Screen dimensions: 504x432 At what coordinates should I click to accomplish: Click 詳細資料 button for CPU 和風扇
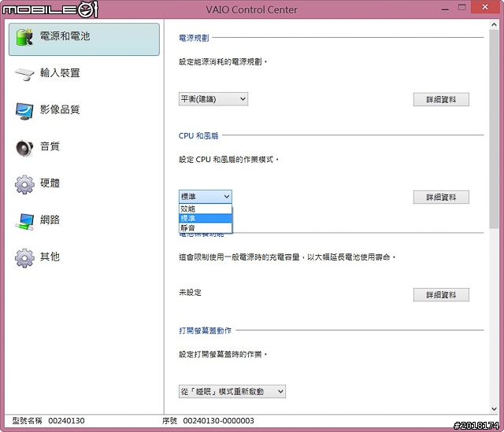(441, 198)
